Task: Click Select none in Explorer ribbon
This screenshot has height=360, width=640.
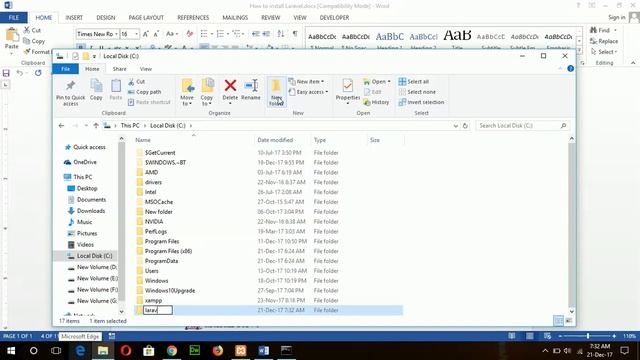Action: (x=417, y=92)
